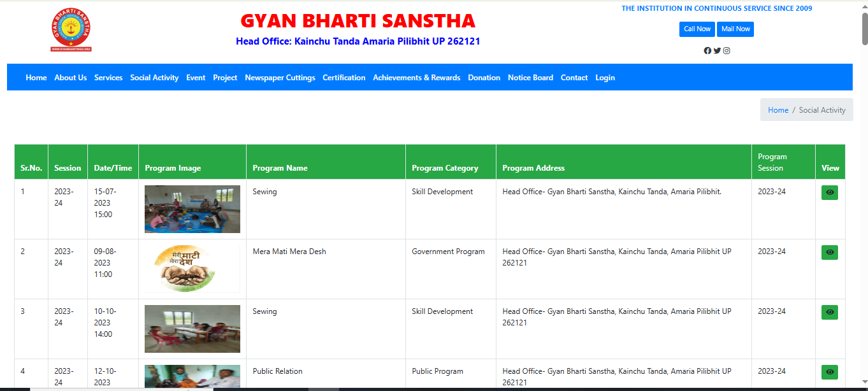This screenshot has width=868, height=391.
Task: Open the Instagram social icon
Action: (727, 51)
